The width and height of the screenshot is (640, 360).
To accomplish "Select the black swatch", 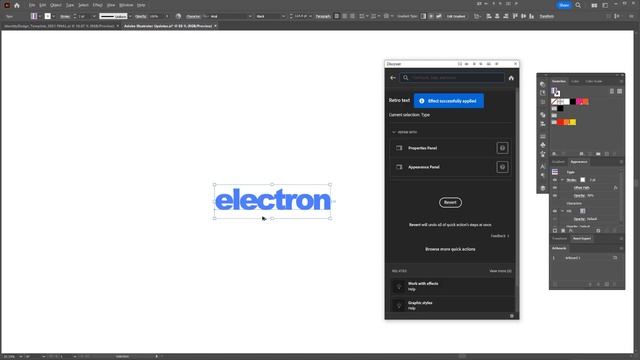I will tap(573, 102).
